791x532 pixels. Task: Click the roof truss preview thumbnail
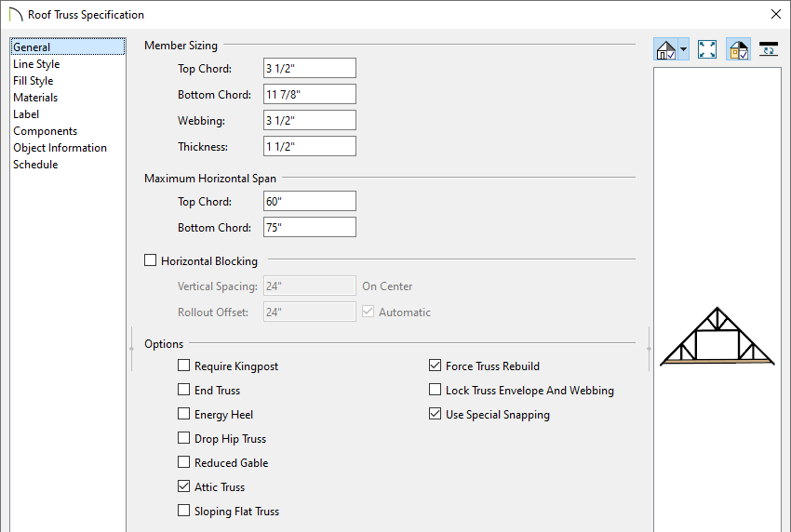coord(717,336)
